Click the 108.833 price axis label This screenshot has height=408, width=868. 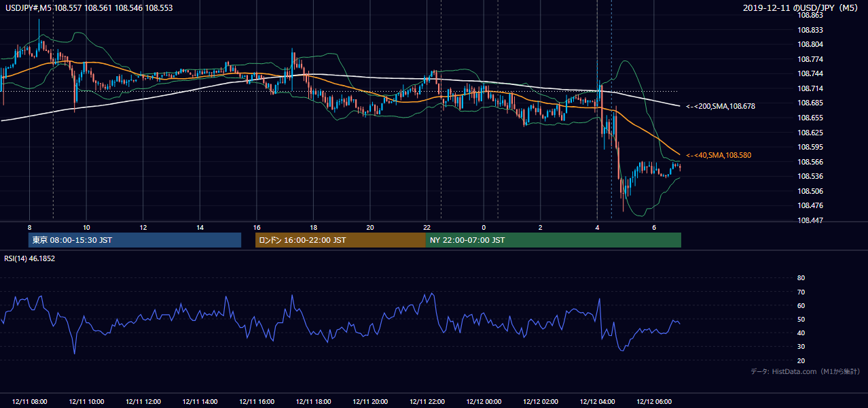(811, 30)
